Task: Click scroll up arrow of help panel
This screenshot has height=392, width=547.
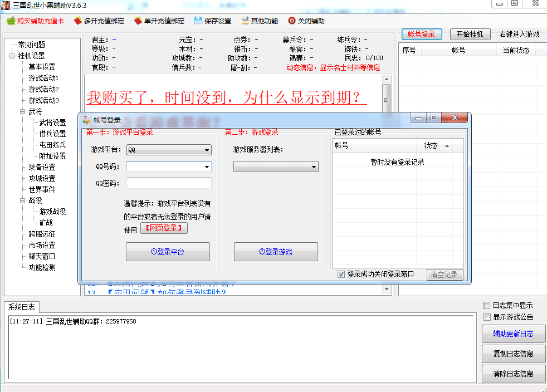Action: (x=387, y=79)
